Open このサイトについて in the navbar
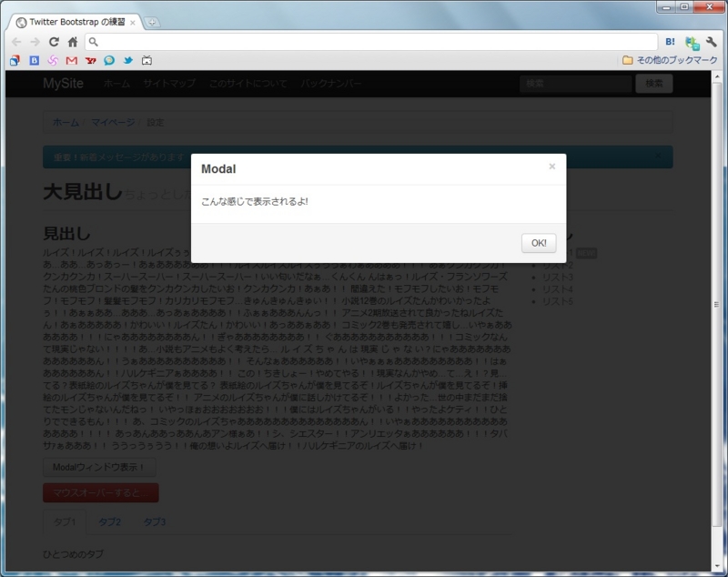 tap(248, 84)
